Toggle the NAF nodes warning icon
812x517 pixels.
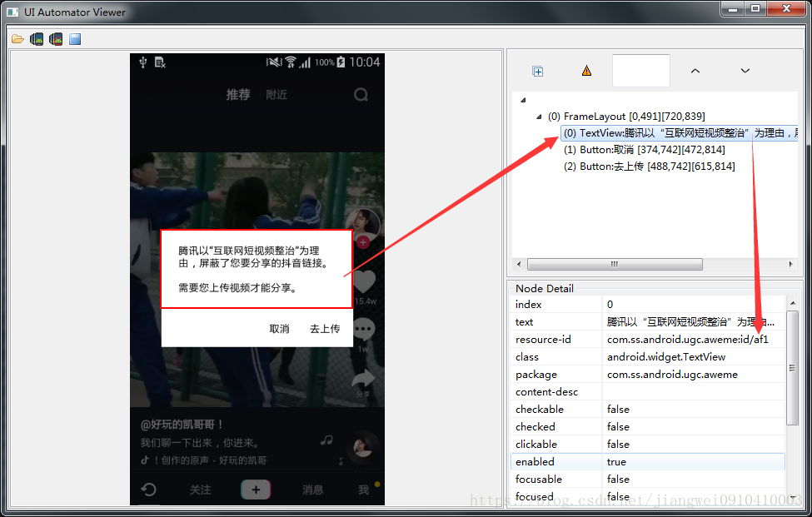click(587, 71)
